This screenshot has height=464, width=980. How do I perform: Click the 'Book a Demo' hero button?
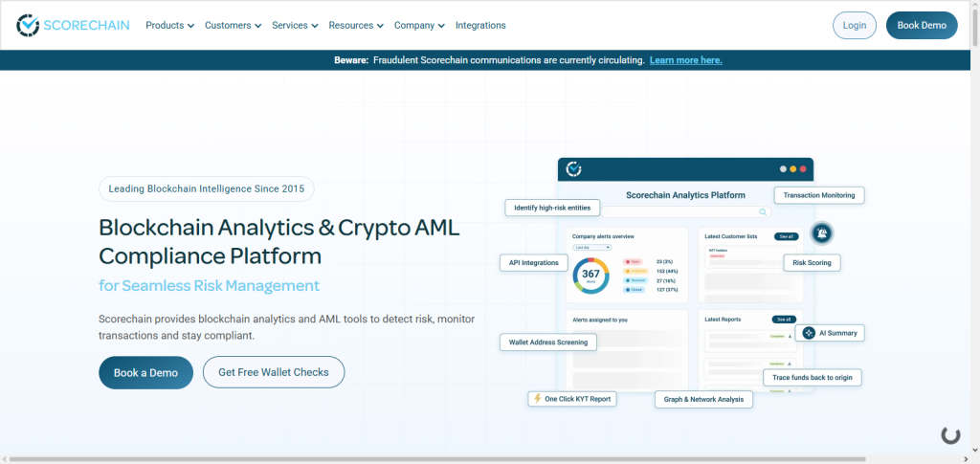point(145,373)
